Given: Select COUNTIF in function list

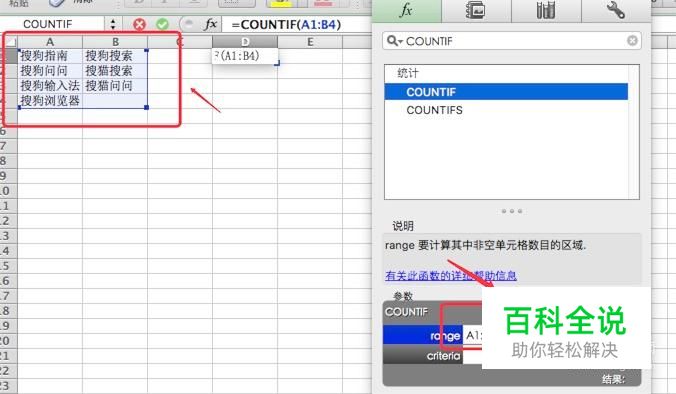Looking at the screenshot, I should coord(506,92).
